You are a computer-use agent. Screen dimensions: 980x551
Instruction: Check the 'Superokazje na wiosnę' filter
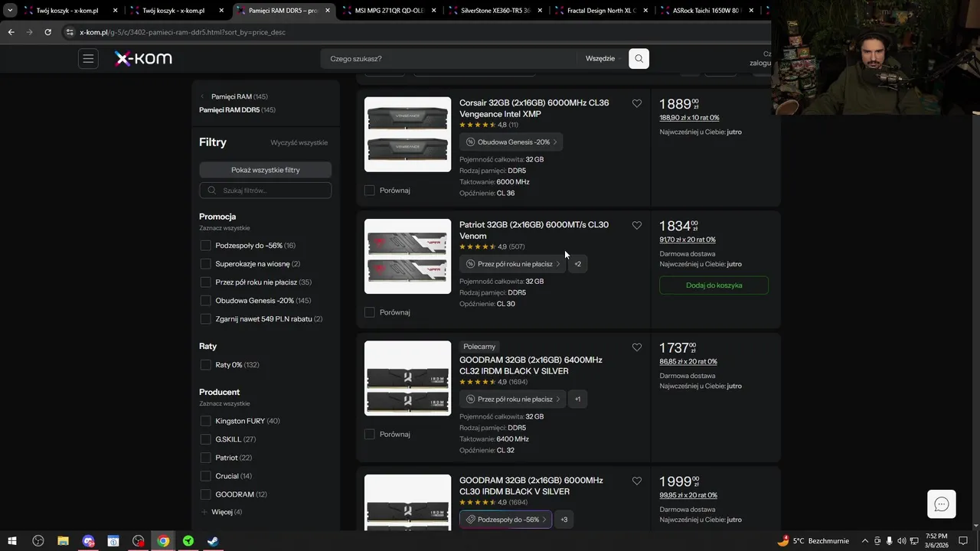pyautogui.click(x=205, y=264)
